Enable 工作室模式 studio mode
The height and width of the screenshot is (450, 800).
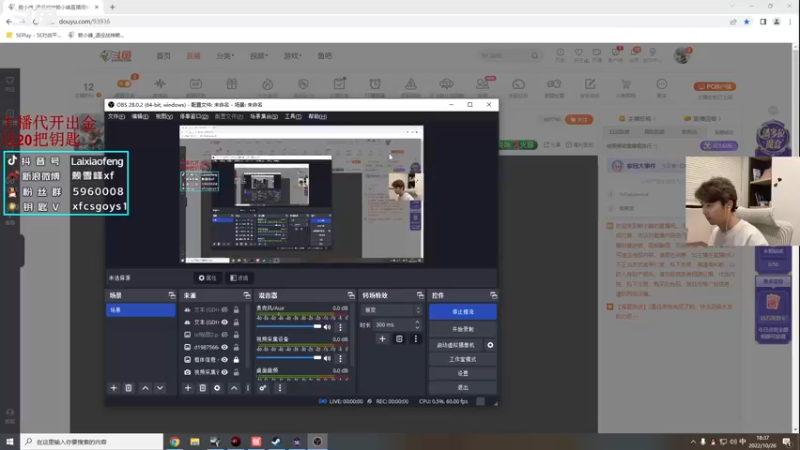pos(463,359)
